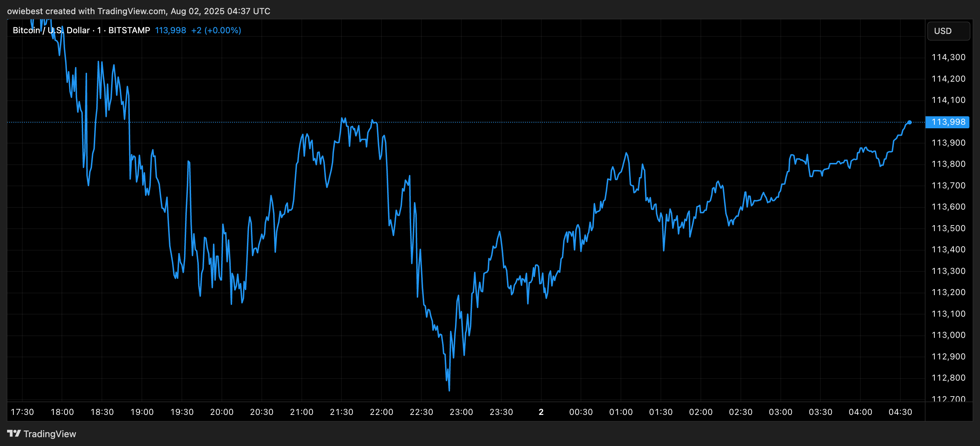Click the 20:00 time axis label
Image resolution: width=980 pixels, height=446 pixels.
tap(222, 412)
